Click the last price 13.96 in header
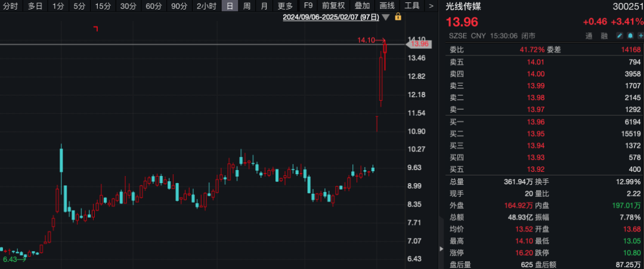This screenshot has width=644, height=269. click(462, 21)
